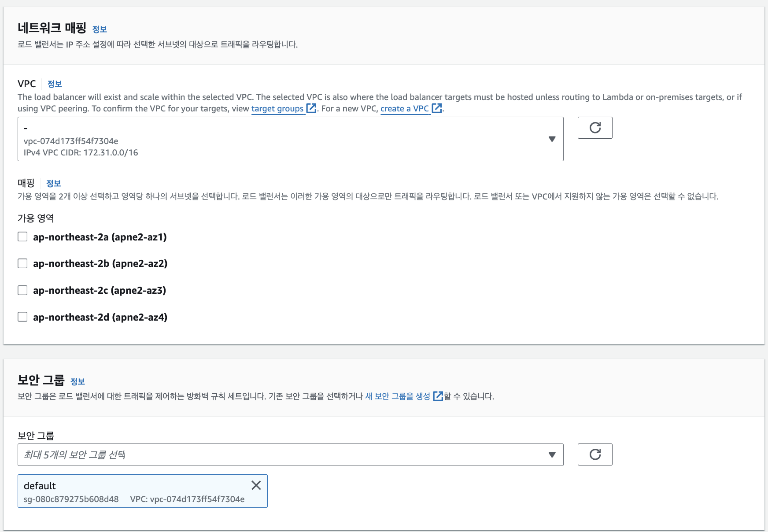The height and width of the screenshot is (532, 768).
Task: Follow the target groups link
Action: 277,108
